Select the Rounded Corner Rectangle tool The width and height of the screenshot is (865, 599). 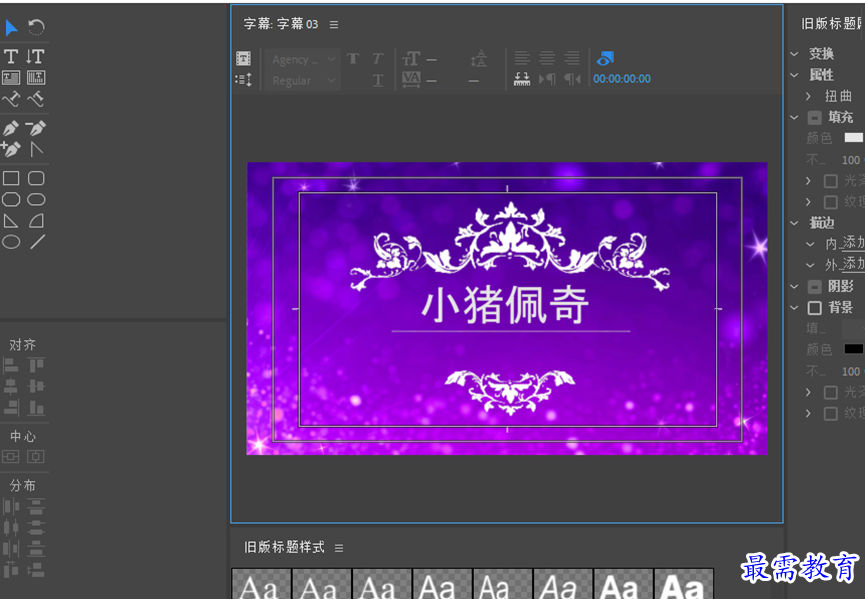tap(36, 178)
